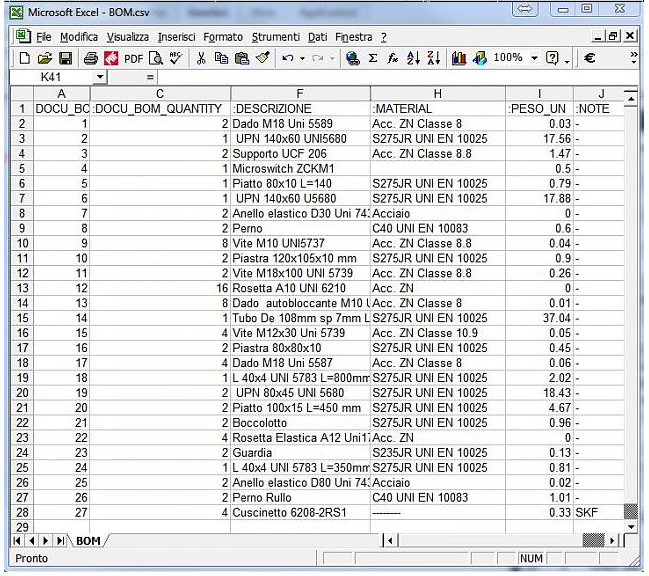Cut selection with the scissors icon
Image resolution: width=649 pixels, height=576 pixels.
[201, 58]
